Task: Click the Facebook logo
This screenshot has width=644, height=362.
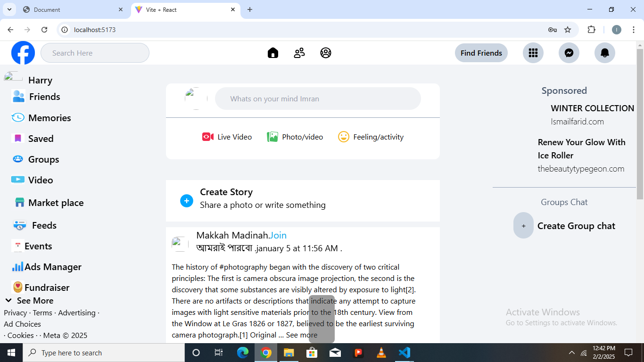Action: (x=23, y=53)
